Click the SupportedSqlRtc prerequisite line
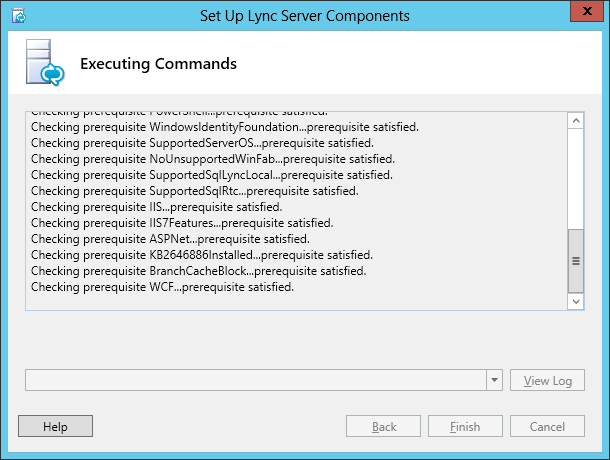 click(x=195, y=191)
